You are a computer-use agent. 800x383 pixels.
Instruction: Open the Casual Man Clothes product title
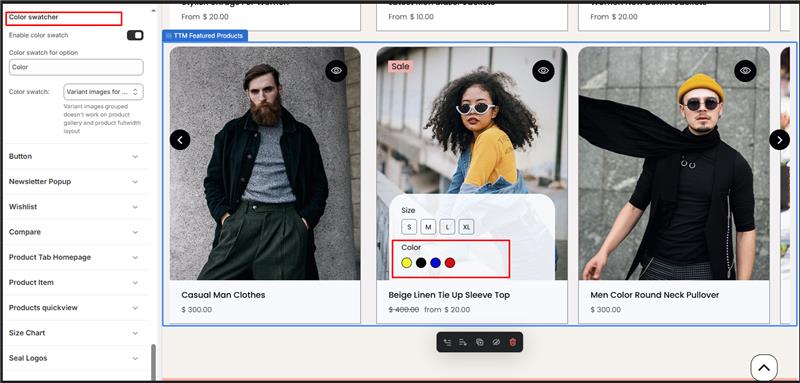point(223,295)
